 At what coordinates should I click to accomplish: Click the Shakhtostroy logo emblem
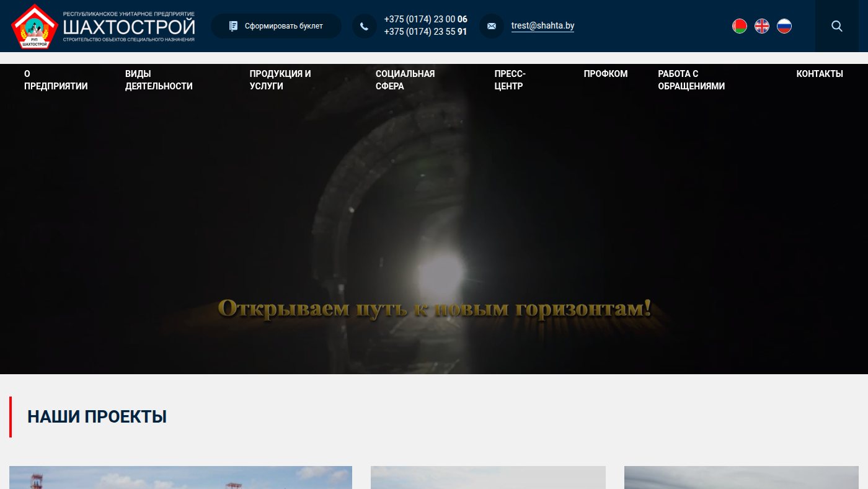35,26
